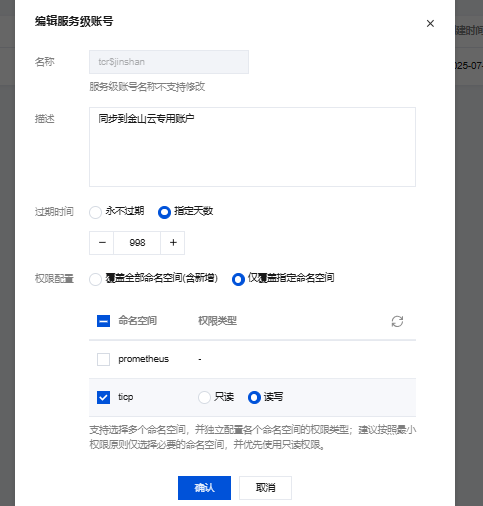Viewport: 483px width, 506px height.
Task: Close the edit service account dialog
Action: (430, 23)
